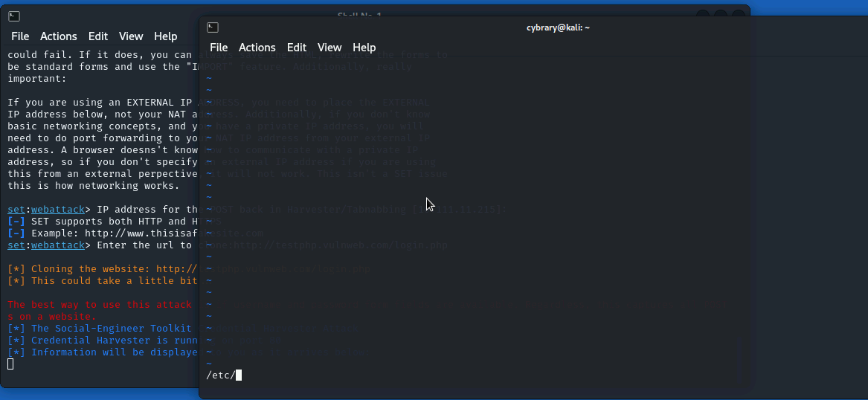This screenshot has height=400, width=868.
Task: Open Edit menu in cybrary@kali terminal
Action: [x=296, y=48]
